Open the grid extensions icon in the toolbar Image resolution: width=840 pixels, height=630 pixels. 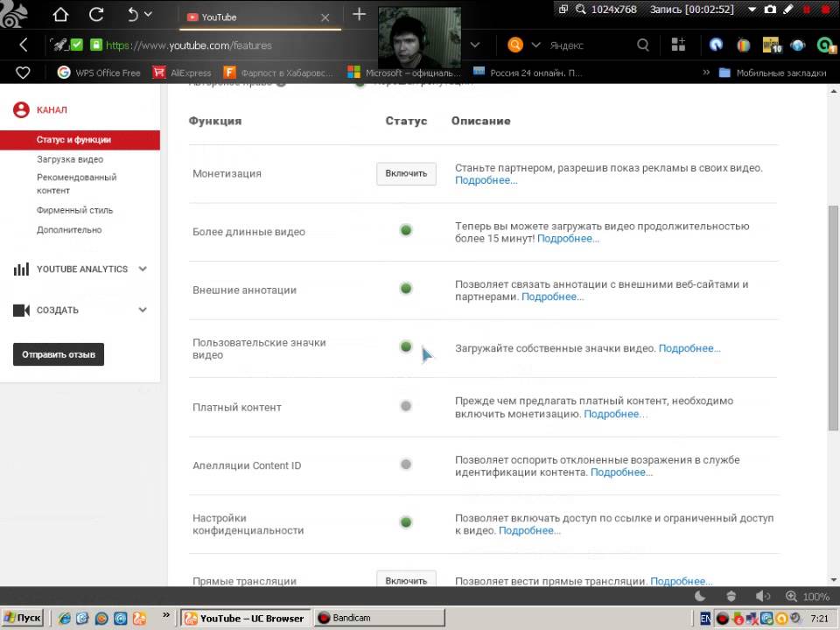point(678,45)
